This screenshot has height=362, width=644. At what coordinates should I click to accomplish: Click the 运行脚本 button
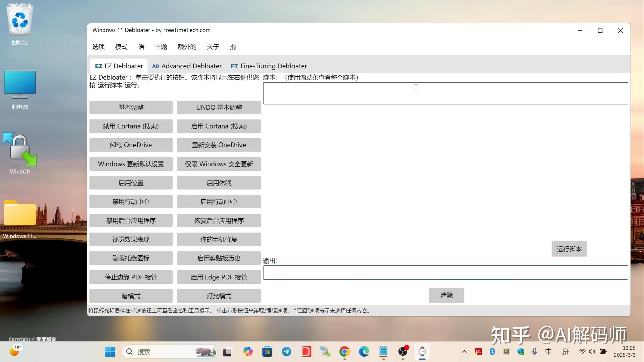(569, 249)
